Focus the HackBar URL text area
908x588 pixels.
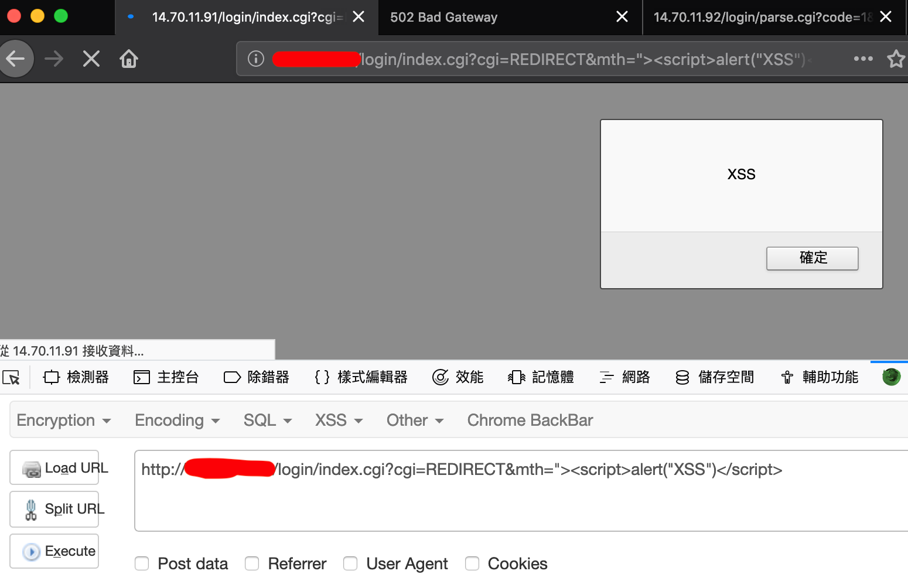pyautogui.click(x=521, y=491)
